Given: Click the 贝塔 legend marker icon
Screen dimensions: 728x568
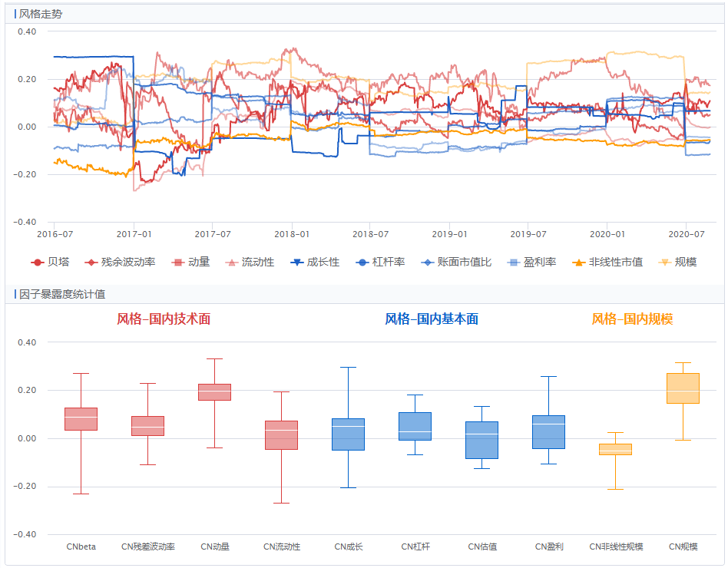Looking at the screenshot, I should [37, 263].
